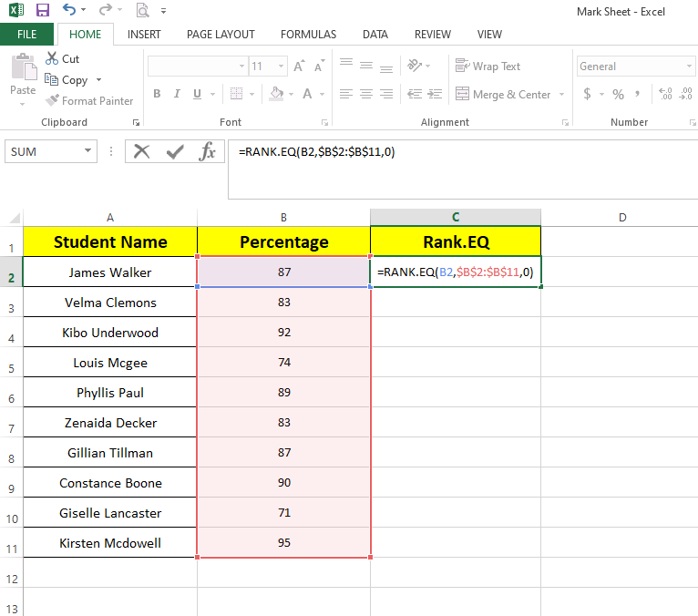Viewport: 698px width, 616px height.
Task: Click the Orientation text angle icon
Action: pyautogui.click(x=415, y=66)
